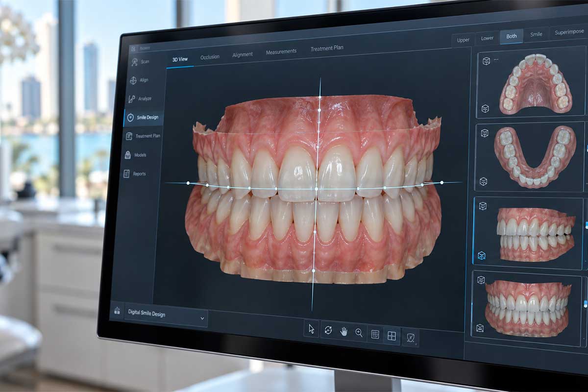
Task: Click the top cube icon on the lower arch thumbnail
Action: tap(485, 133)
